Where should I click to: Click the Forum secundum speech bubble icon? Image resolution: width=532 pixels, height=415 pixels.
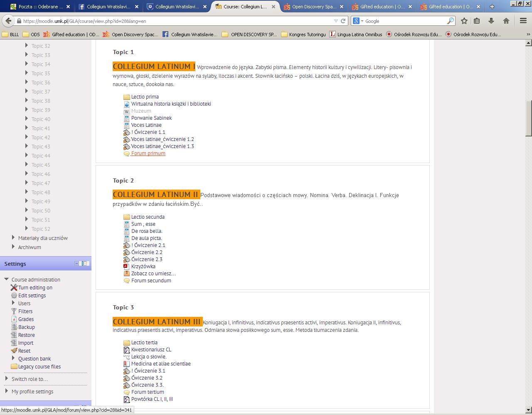[127, 281]
